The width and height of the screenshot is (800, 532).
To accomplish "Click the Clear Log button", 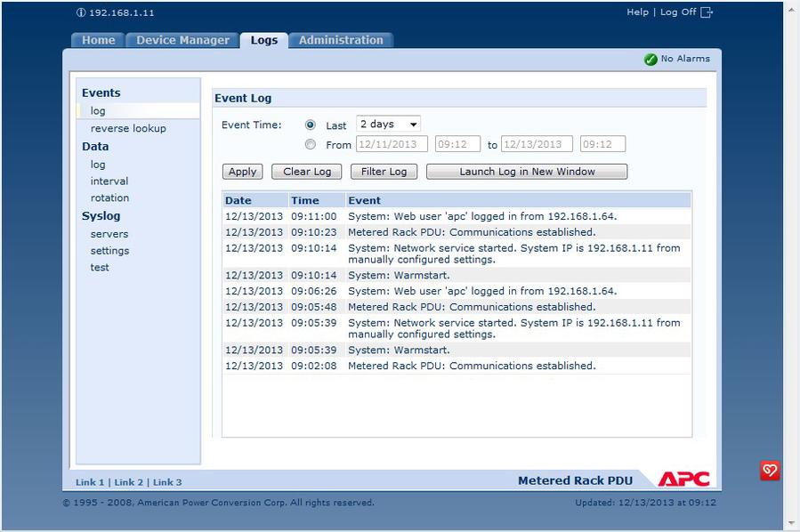I will [x=307, y=172].
